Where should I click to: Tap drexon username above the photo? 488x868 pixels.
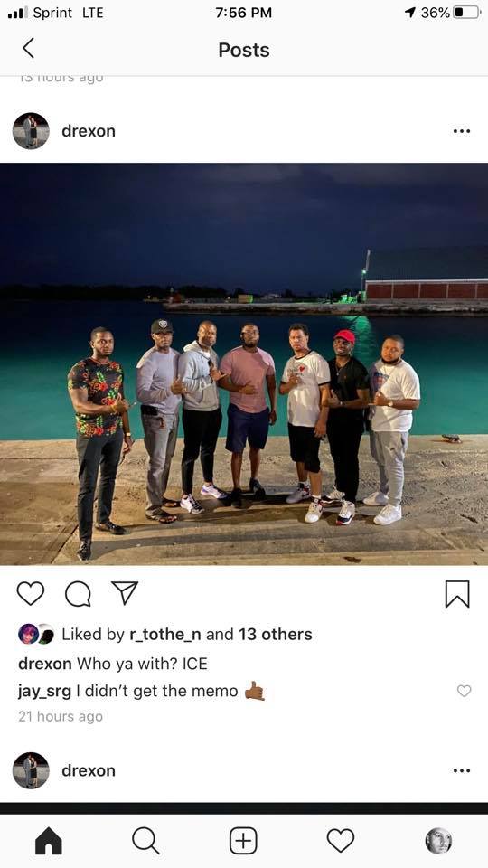89,131
